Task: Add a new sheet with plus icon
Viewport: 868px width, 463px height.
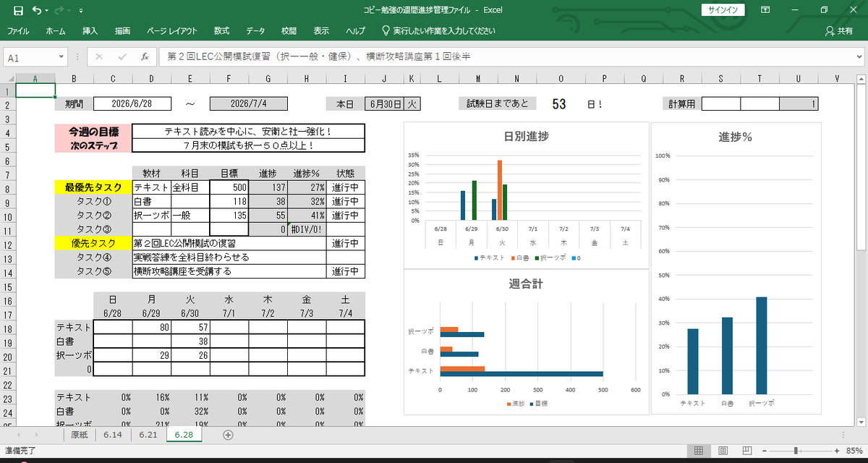Action: (x=228, y=435)
